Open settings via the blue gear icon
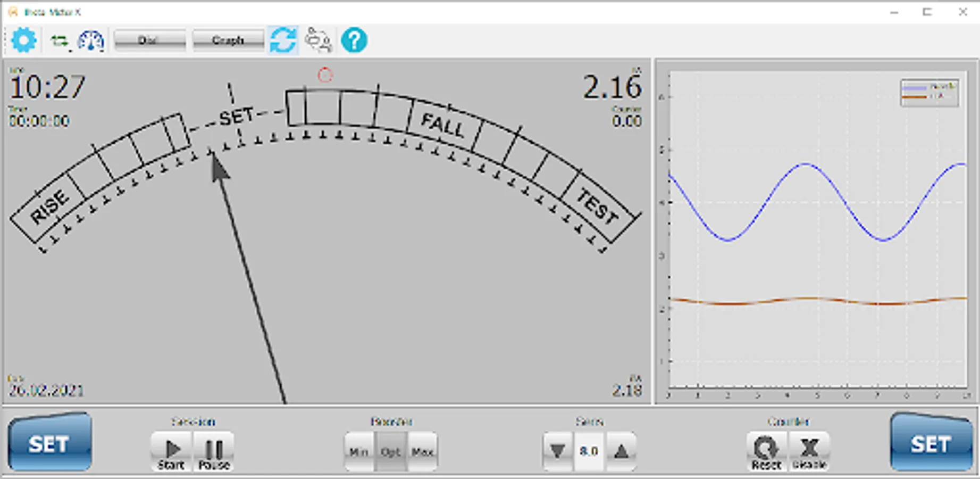The height and width of the screenshot is (479, 980). (24, 40)
